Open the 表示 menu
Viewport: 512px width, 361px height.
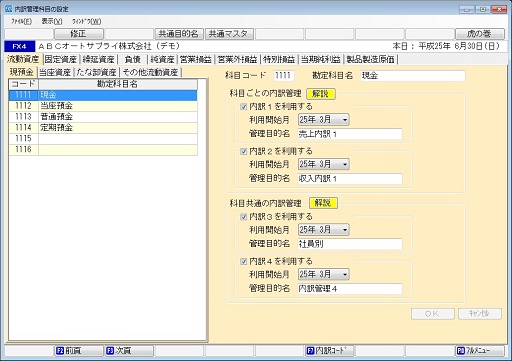click(x=52, y=21)
